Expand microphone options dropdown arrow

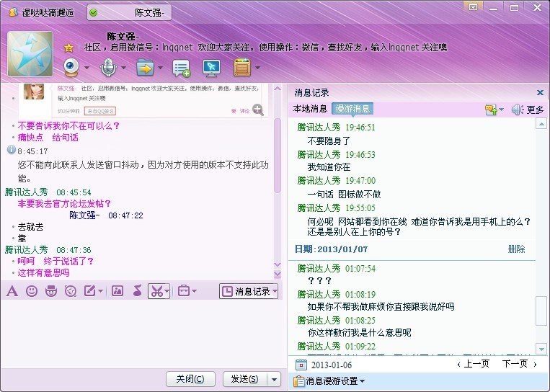[123, 67]
